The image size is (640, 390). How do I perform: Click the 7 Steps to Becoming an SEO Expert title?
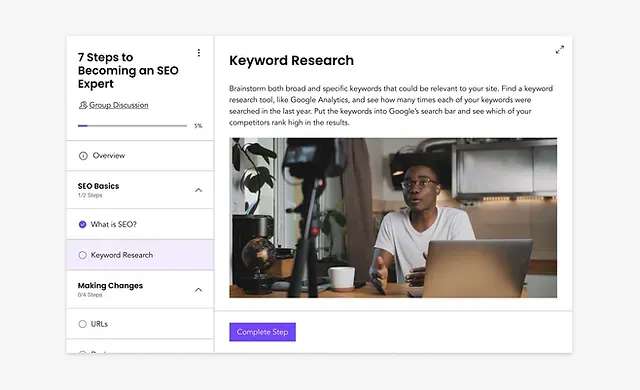point(128,71)
